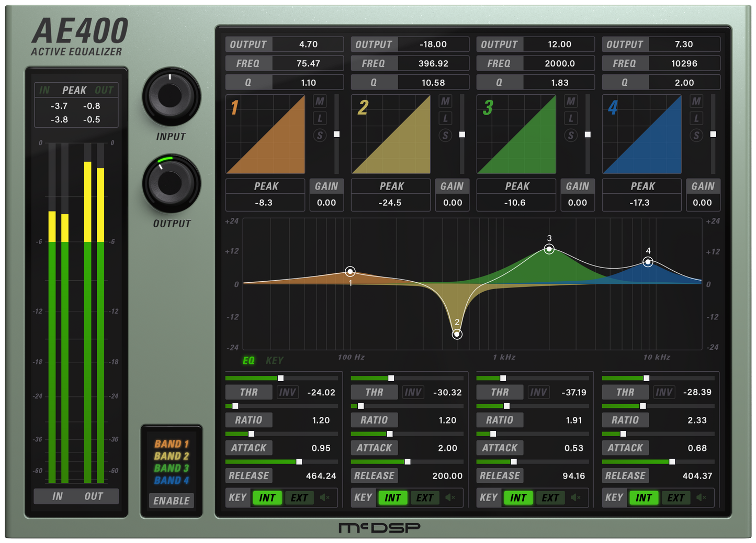Switch to the KEY display tab

[x=274, y=360]
